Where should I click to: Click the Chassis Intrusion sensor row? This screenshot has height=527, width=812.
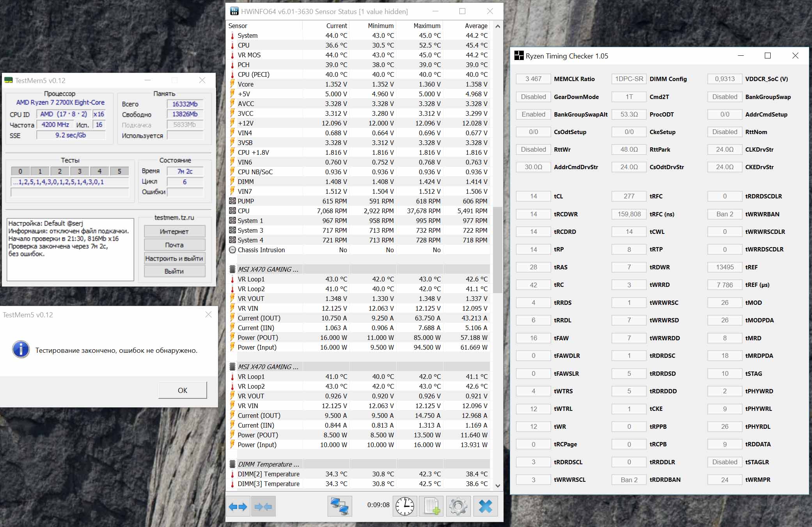coord(261,250)
